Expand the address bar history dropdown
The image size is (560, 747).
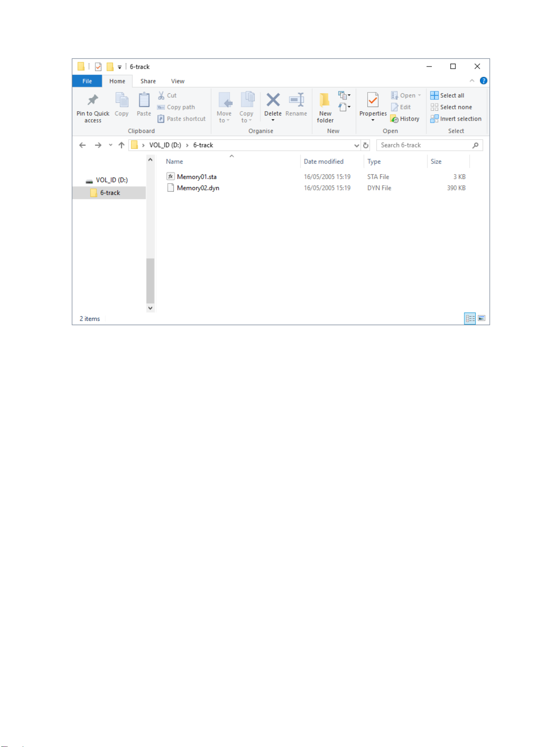[x=357, y=145]
